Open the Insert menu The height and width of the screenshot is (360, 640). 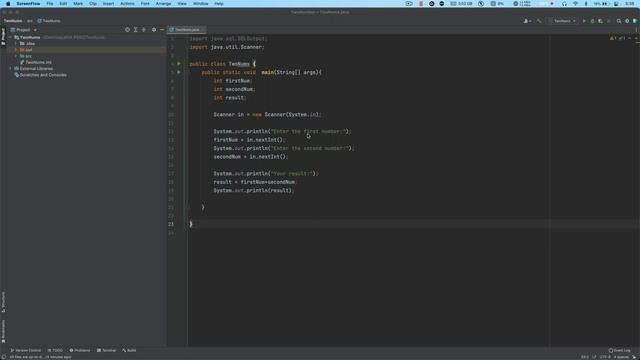coord(108,4)
